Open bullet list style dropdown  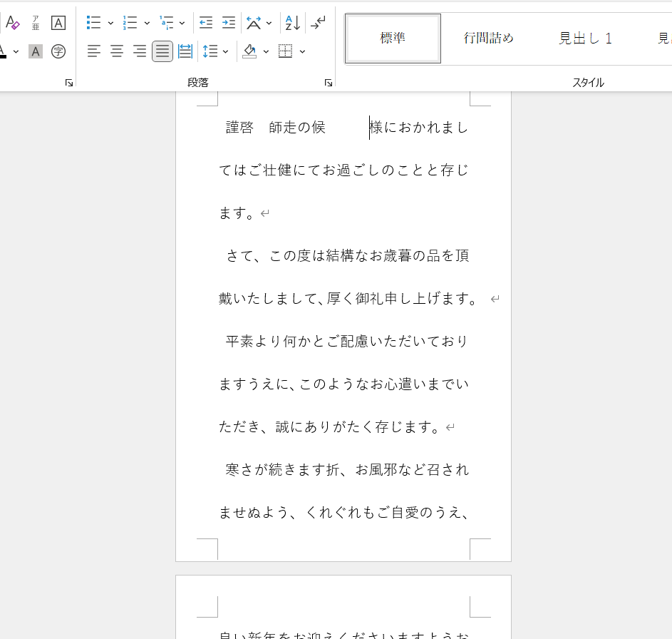click(110, 23)
